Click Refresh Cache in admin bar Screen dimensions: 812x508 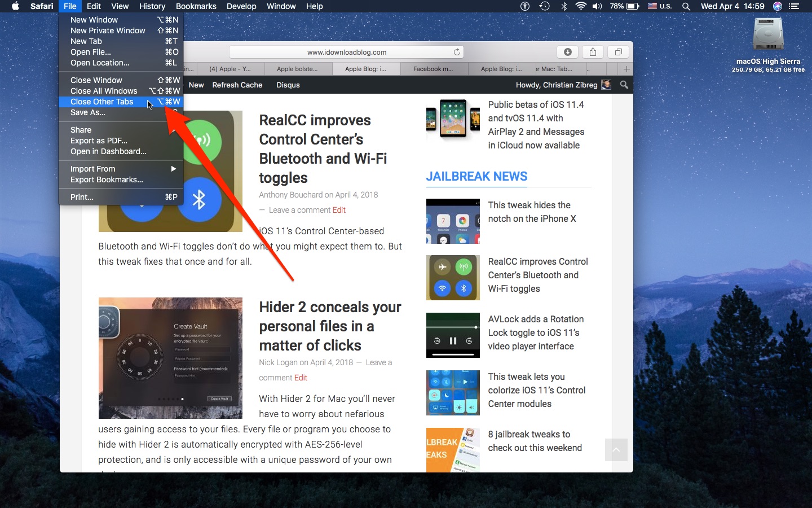tap(237, 85)
